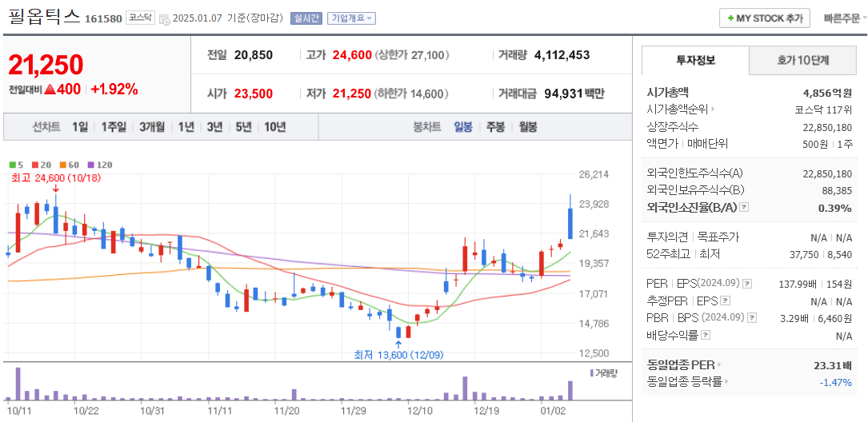Click the 필옵틱스 stock name heading
868x422 pixels.
44,16
